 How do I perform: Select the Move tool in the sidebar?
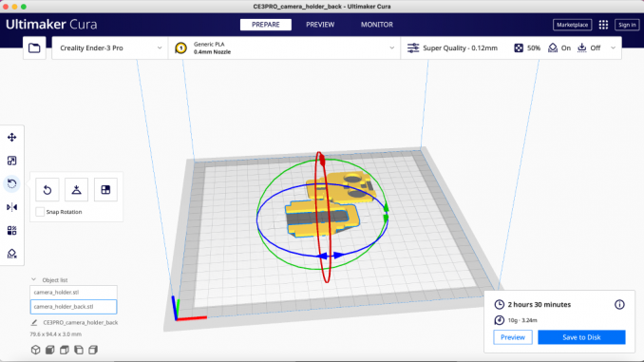[x=12, y=137]
